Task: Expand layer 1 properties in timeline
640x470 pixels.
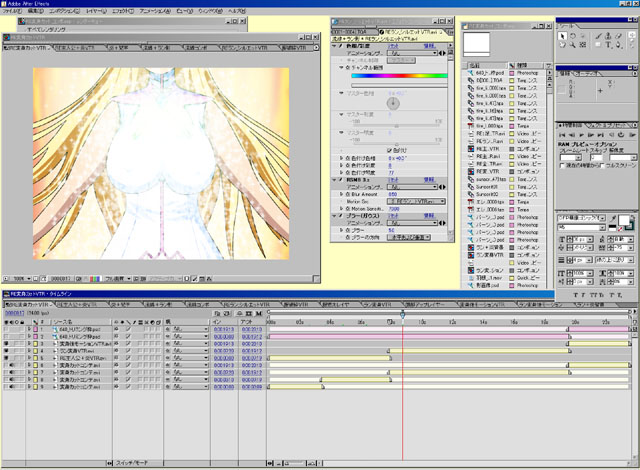Action: (x=29, y=329)
